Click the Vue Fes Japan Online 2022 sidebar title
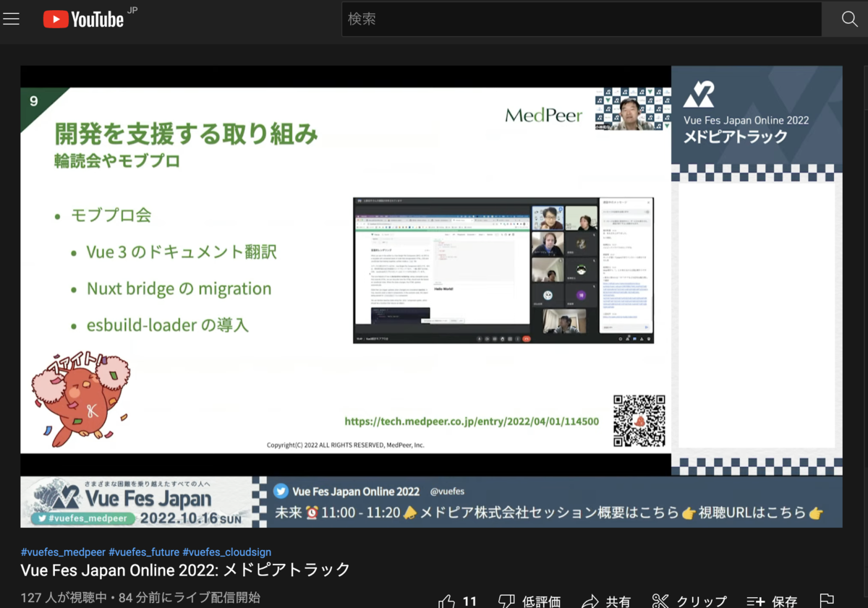Image resolution: width=868 pixels, height=608 pixels. pyautogui.click(x=746, y=120)
